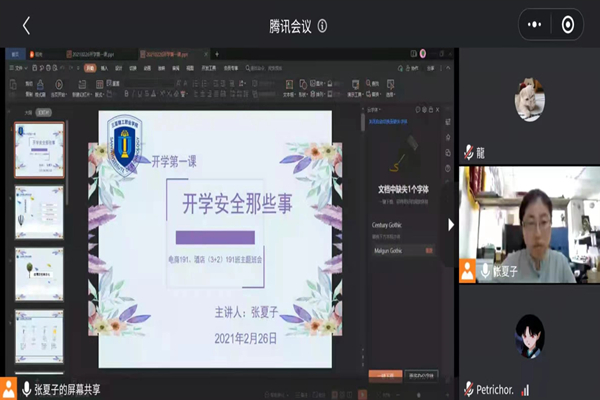Screen dimensions: 600x400
Task: Go back using the top-left arrow
Action: [26, 26]
